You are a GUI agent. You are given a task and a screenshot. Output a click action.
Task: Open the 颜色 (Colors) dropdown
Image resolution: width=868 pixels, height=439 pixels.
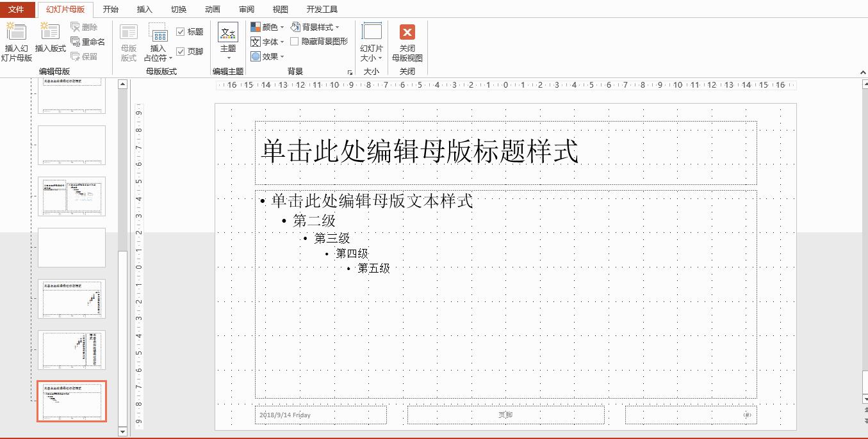(266, 26)
